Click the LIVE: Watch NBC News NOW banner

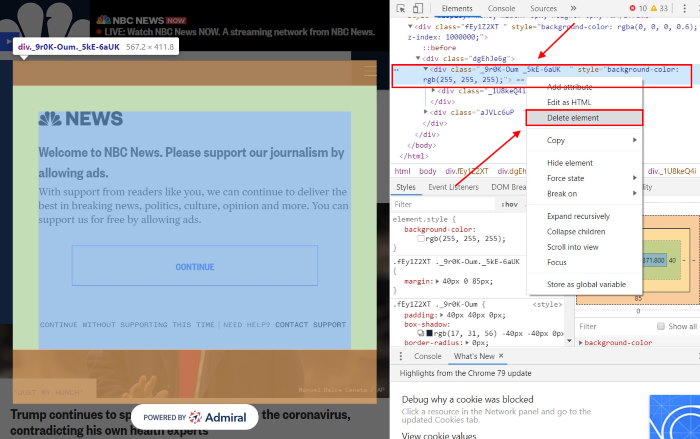click(x=239, y=32)
